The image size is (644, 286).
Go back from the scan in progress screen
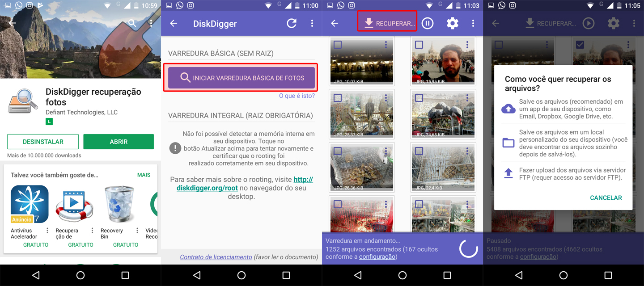click(x=335, y=23)
